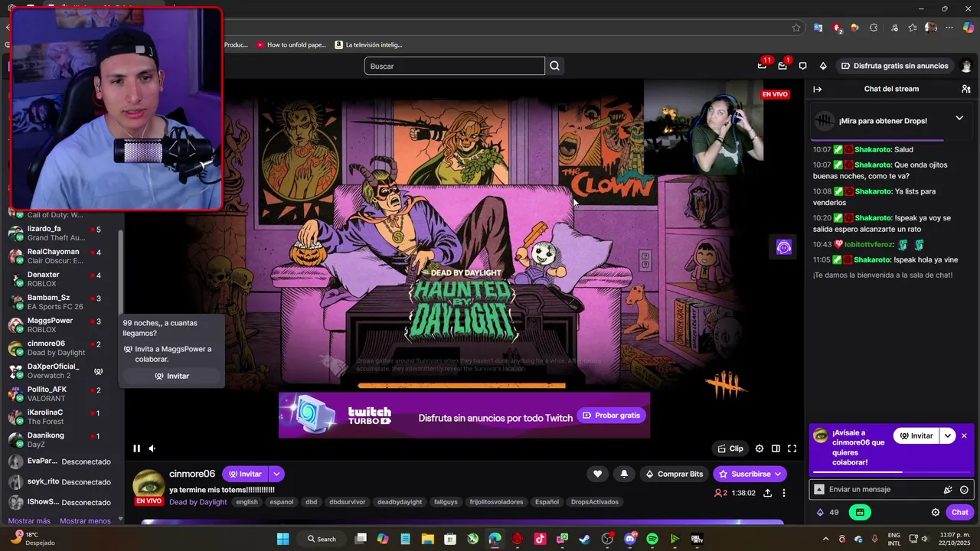Click the search magnifier button

(555, 66)
